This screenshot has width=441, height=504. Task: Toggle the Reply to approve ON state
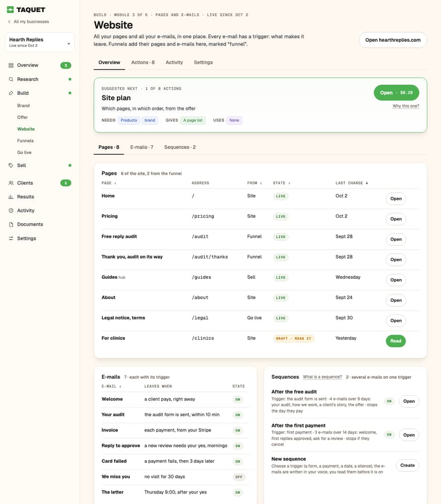pyautogui.click(x=237, y=446)
